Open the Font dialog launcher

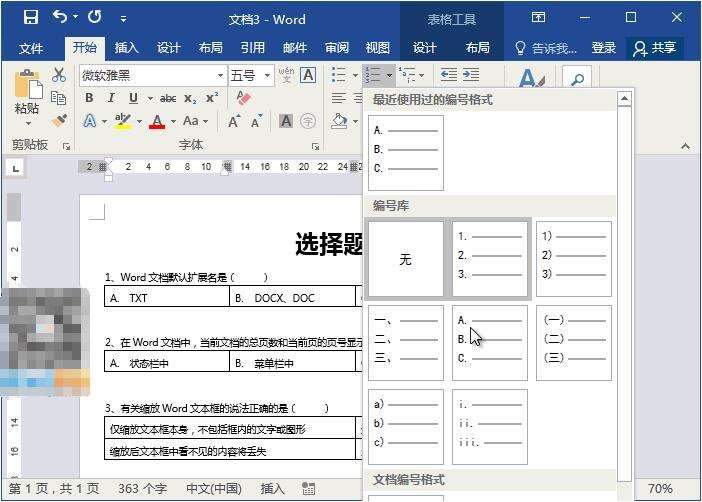coord(316,146)
